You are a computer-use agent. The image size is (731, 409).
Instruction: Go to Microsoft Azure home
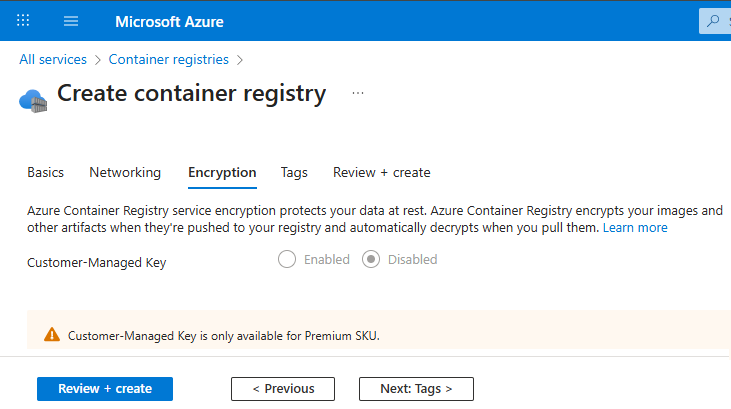coord(169,21)
